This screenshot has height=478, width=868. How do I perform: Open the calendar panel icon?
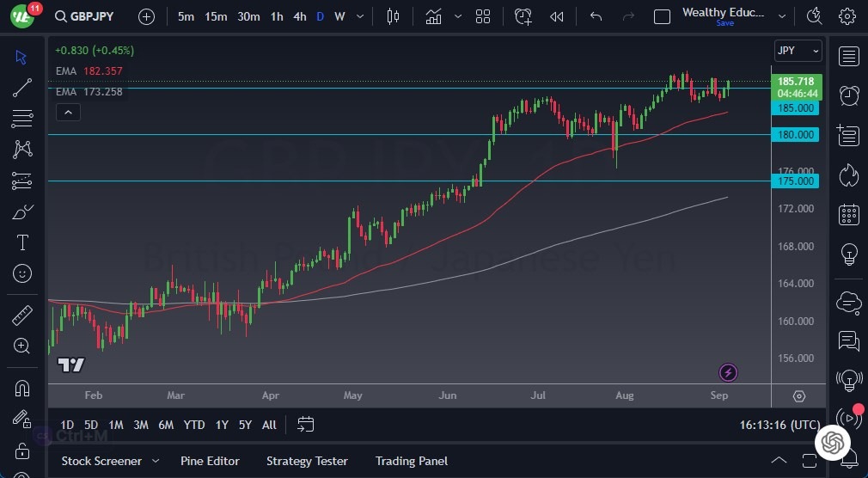[849, 215]
